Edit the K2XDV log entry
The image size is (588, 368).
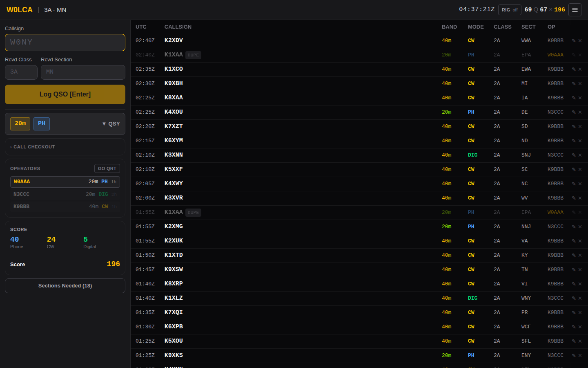tap(574, 40)
